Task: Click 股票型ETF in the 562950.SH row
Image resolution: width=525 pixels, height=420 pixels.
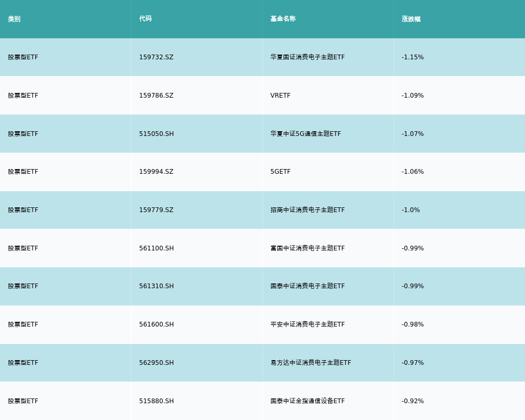Action: 23,363
